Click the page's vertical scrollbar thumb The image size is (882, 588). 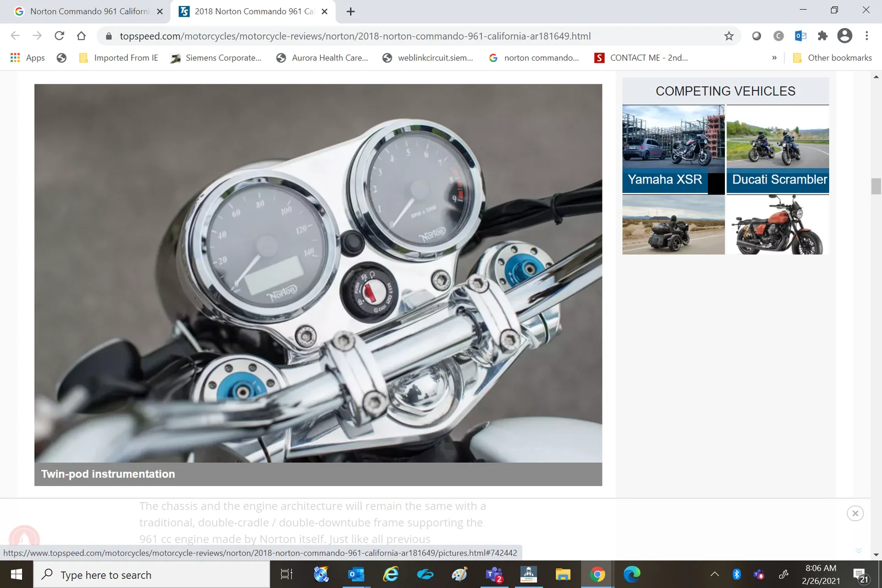click(876, 186)
